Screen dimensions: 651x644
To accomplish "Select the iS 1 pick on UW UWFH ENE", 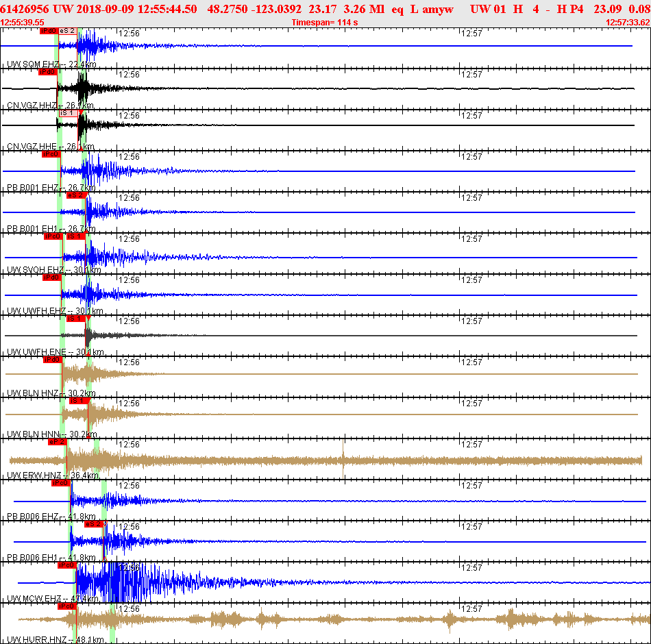I will point(76,319).
